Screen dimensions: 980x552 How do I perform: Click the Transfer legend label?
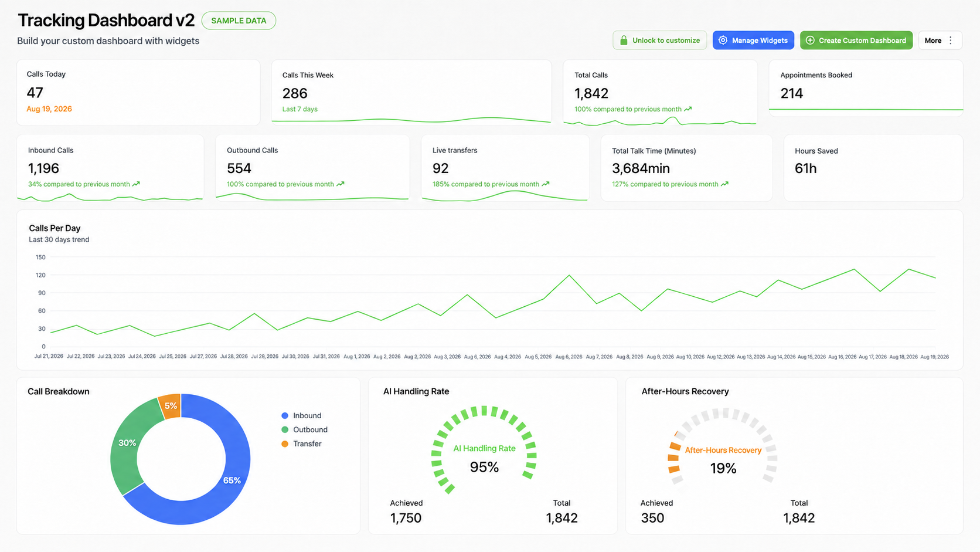pos(307,444)
